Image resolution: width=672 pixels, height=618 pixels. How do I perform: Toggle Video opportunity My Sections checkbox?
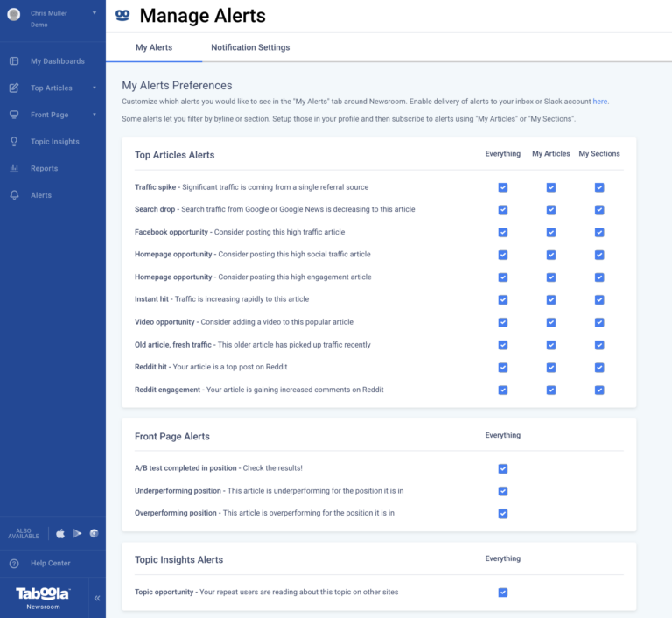[599, 322]
